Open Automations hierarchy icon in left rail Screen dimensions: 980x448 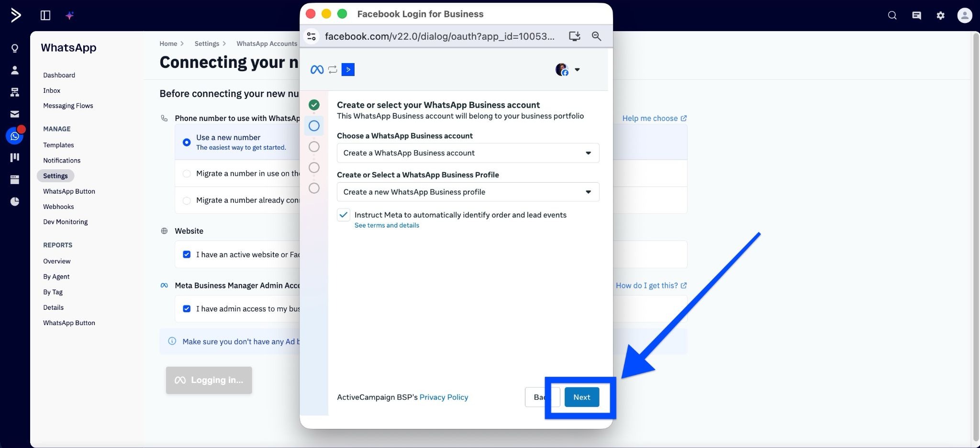15,92
